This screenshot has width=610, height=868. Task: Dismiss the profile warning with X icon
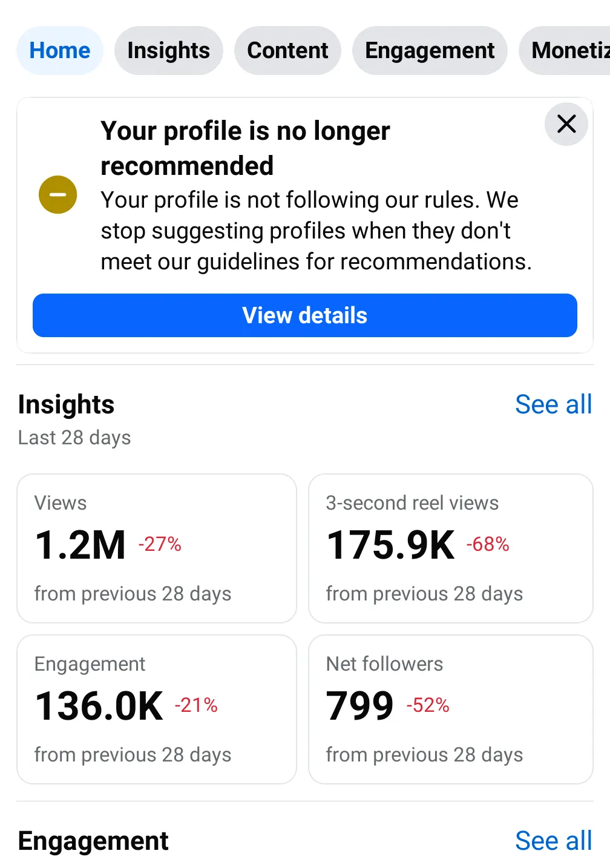pos(566,124)
